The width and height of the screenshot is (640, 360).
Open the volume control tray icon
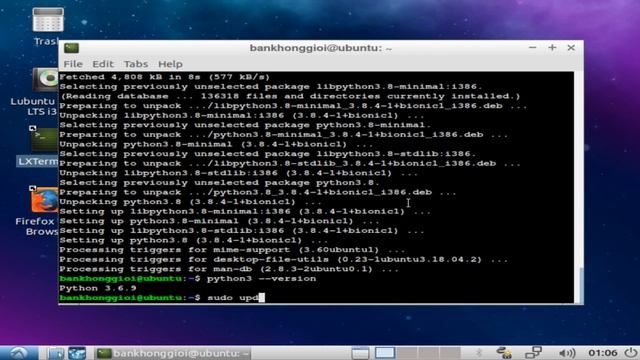pyautogui.click(x=567, y=353)
